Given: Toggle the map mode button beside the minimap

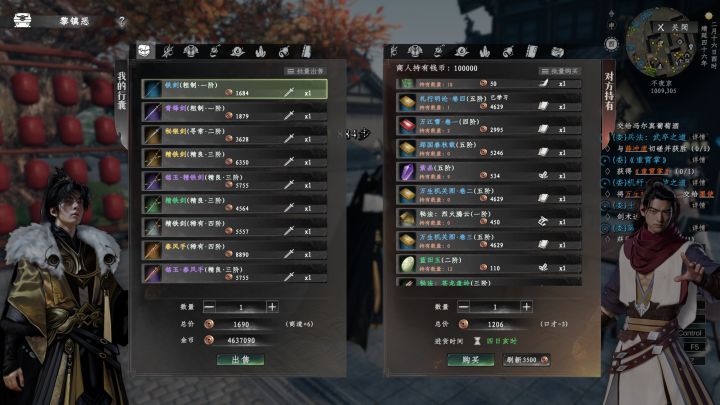Looking at the screenshot, I should (611, 44).
